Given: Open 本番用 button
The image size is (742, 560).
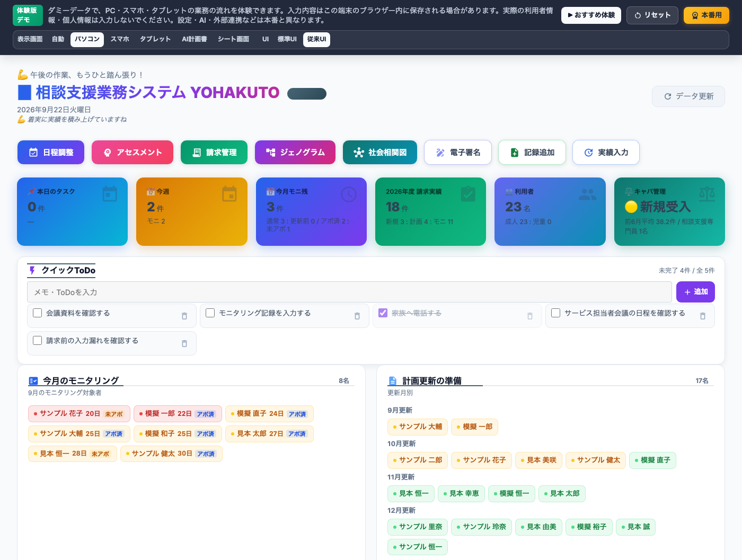Looking at the screenshot, I should (706, 15).
